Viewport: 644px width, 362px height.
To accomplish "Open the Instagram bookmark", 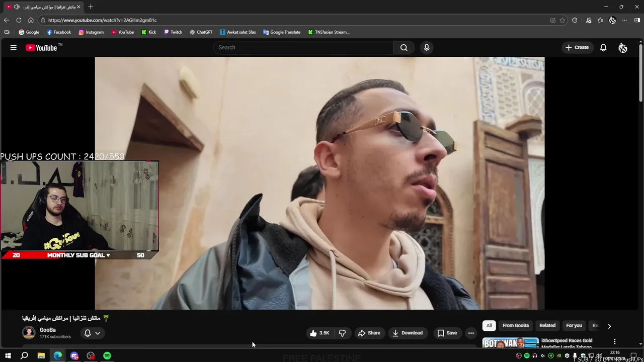I will pos(91,32).
